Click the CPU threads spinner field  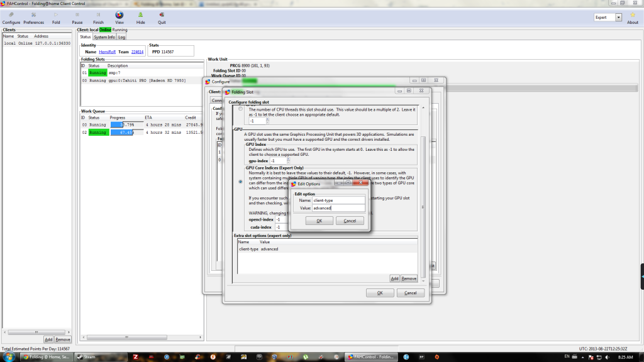[x=258, y=121]
